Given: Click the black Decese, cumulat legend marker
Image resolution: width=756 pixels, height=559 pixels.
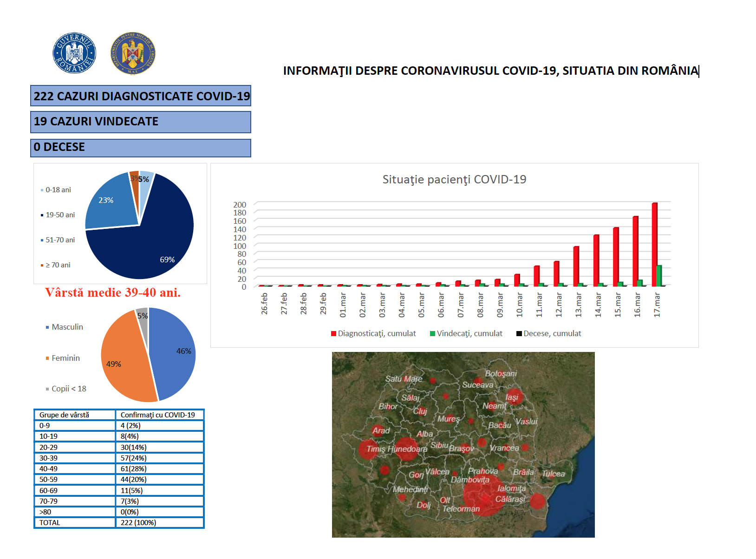Looking at the screenshot, I should point(519,334).
